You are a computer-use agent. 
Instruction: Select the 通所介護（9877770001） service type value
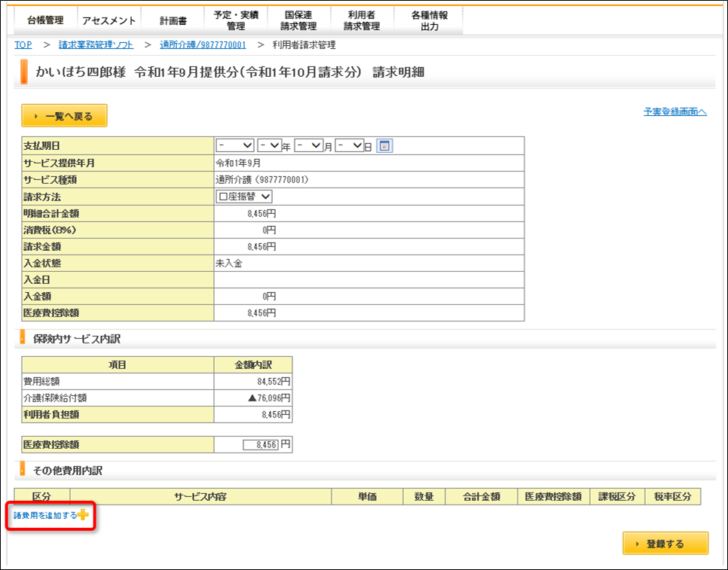262,180
